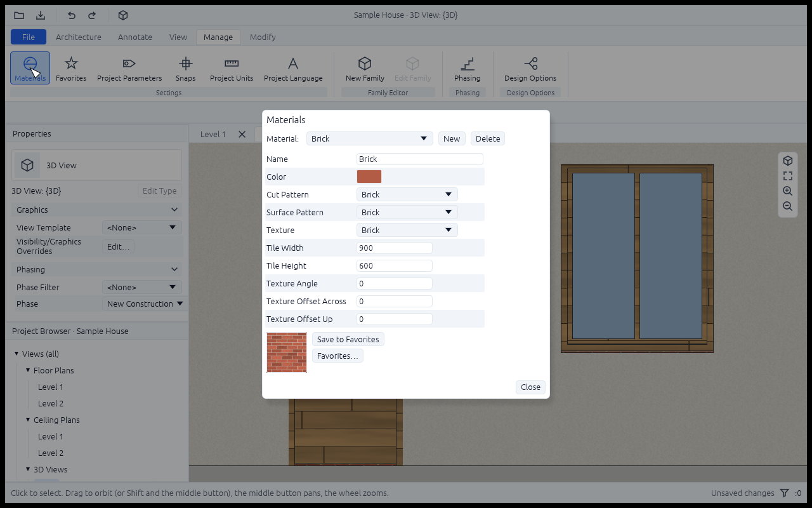The height and width of the screenshot is (508, 812).
Task: Click into the Texture Offset Up field
Action: tap(394, 319)
